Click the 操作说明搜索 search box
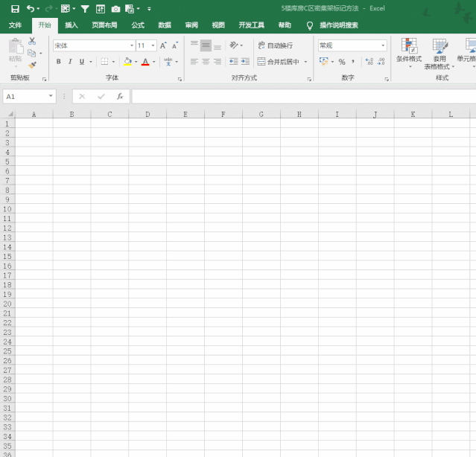This screenshot has height=457, width=476. (338, 25)
